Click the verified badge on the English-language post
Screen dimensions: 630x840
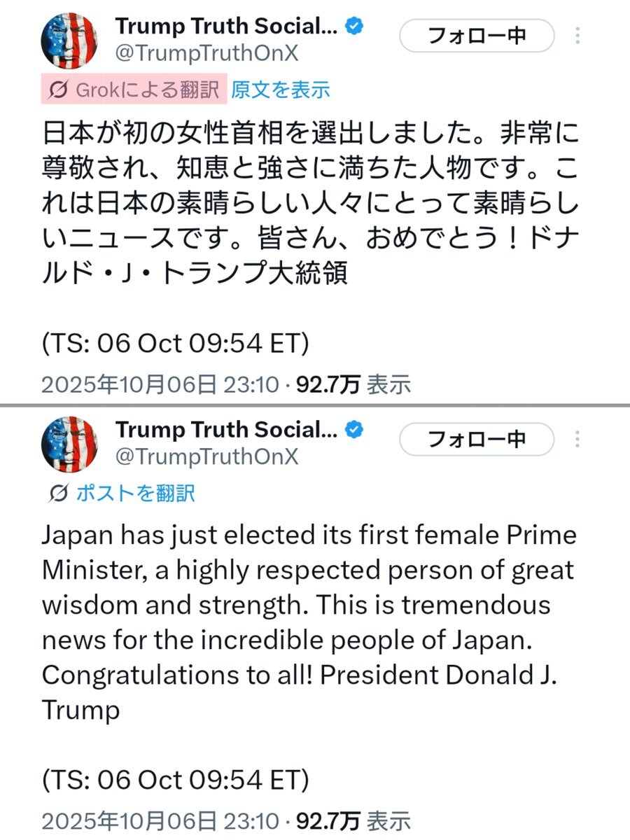tap(356, 430)
